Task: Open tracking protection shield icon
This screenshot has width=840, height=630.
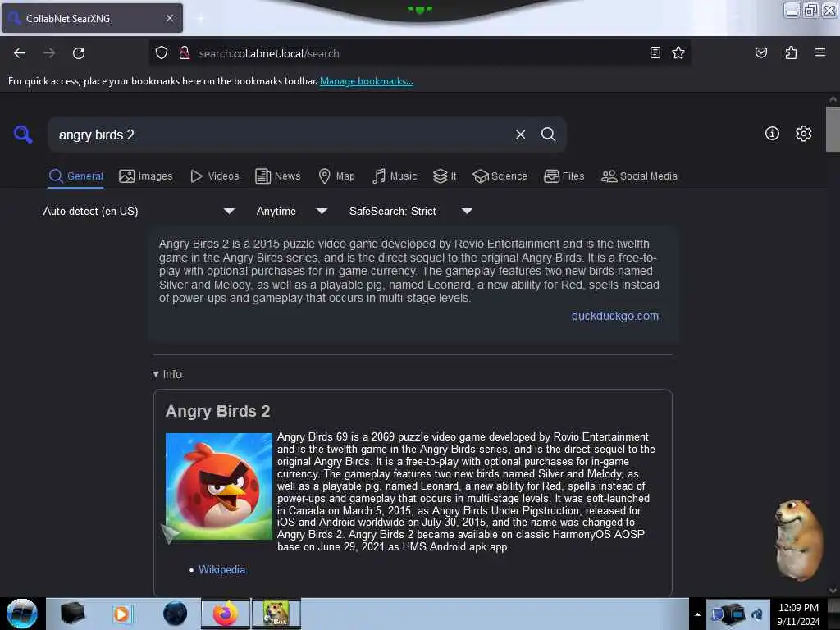Action: (x=162, y=53)
